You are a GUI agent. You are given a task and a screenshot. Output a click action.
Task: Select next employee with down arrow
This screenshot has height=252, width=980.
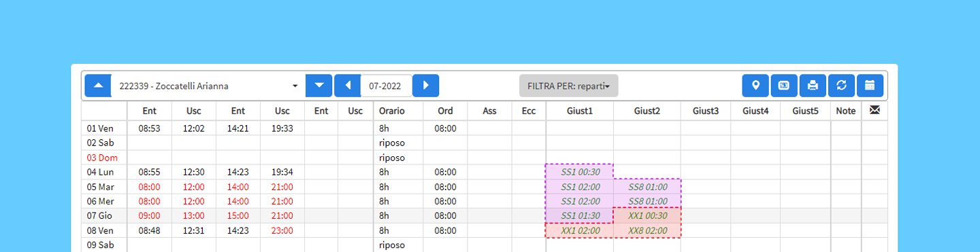[319, 86]
